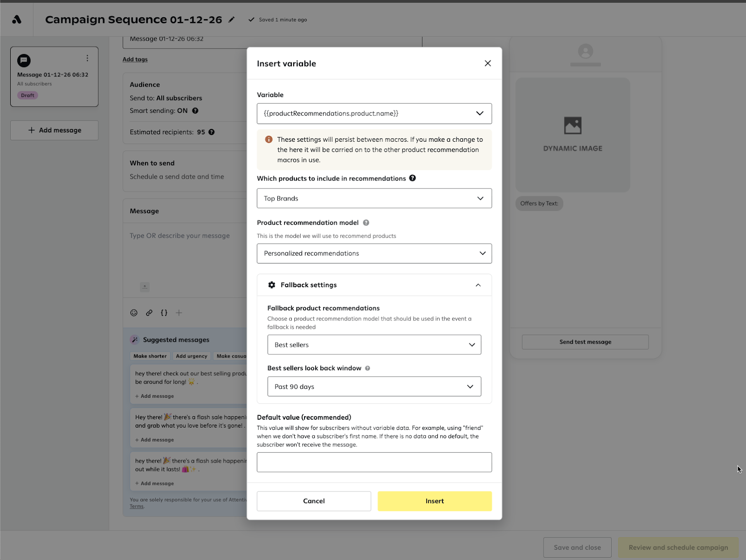Open the Personalized recommendations model dropdown
This screenshot has width=746, height=560.
click(374, 254)
